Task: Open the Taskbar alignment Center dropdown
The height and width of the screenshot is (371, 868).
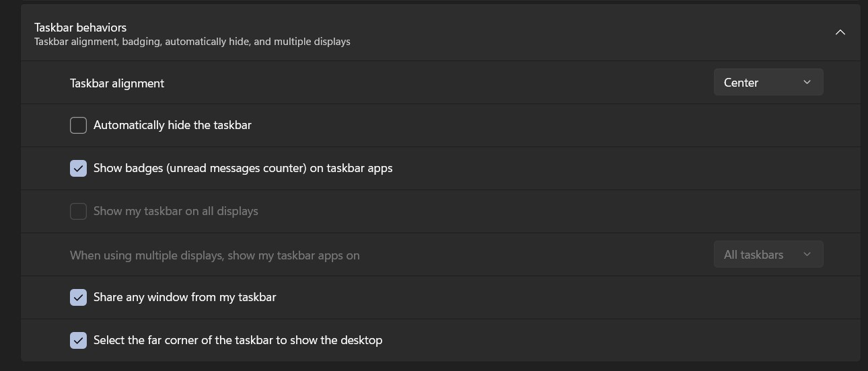Action: (768, 83)
